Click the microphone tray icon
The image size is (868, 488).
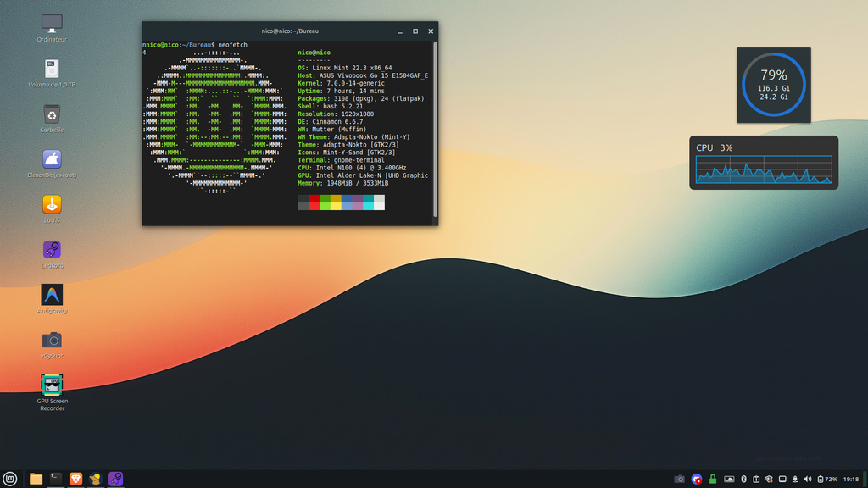pyautogui.click(x=795, y=480)
